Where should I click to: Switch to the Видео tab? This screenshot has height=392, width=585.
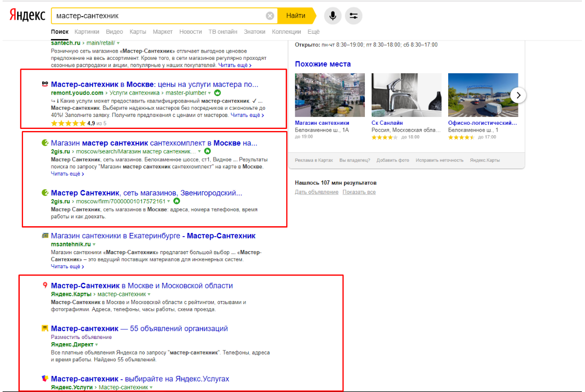click(114, 32)
